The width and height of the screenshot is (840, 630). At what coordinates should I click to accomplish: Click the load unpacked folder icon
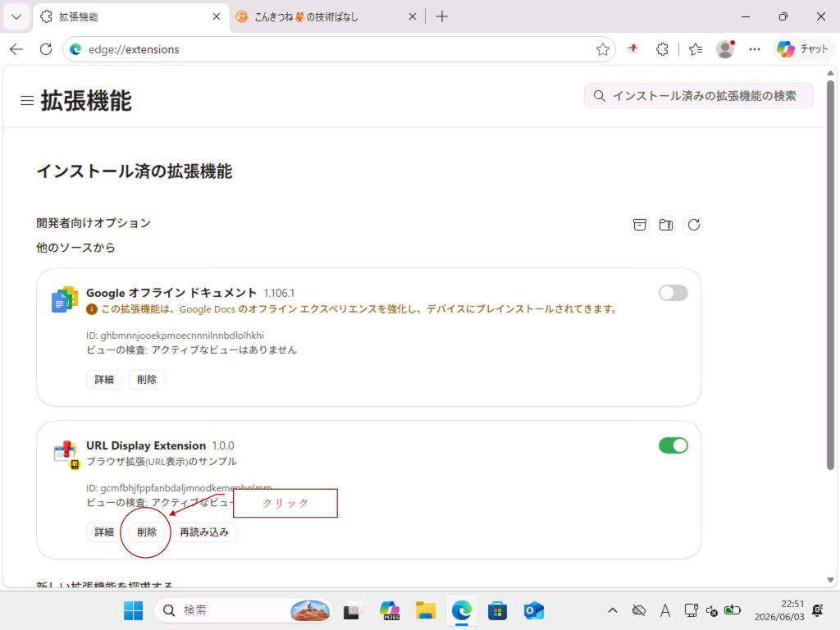[666, 225]
